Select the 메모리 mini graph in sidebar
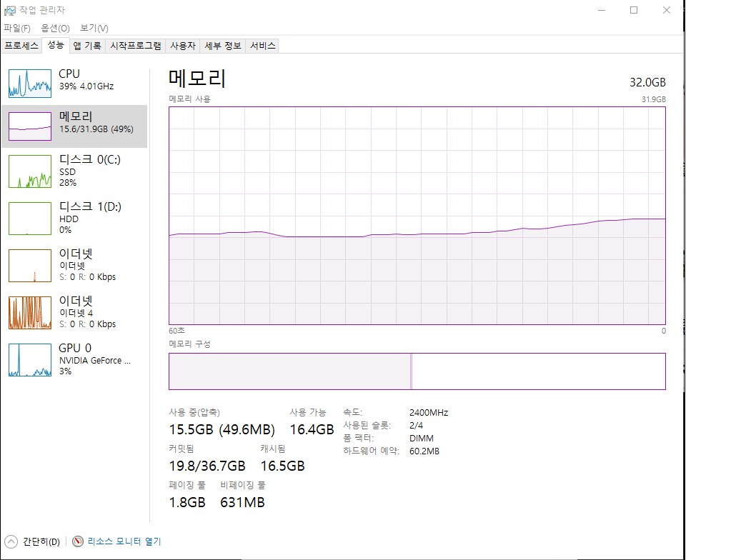731x560 pixels. tap(30, 126)
